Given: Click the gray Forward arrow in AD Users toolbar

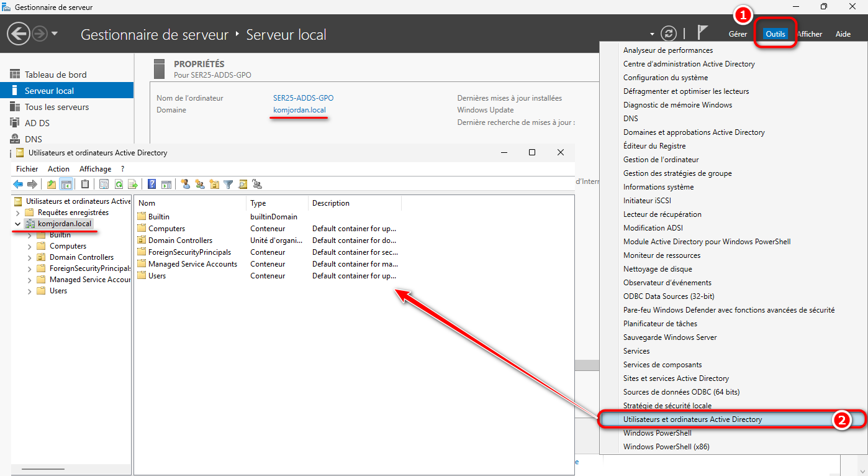Looking at the screenshot, I should [x=32, y=184].
